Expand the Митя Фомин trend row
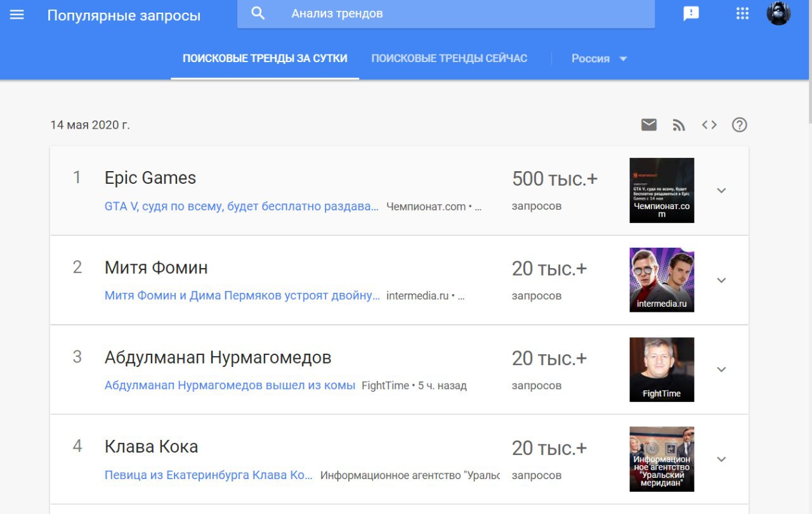Image resolution: width=812 pixels, height=514 pixels. pos(721,280)
